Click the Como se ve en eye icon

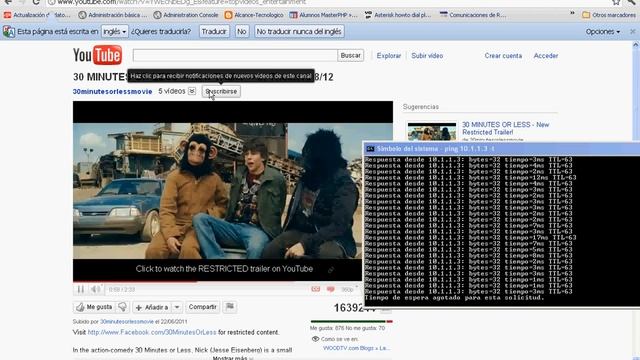click(315, 339)
